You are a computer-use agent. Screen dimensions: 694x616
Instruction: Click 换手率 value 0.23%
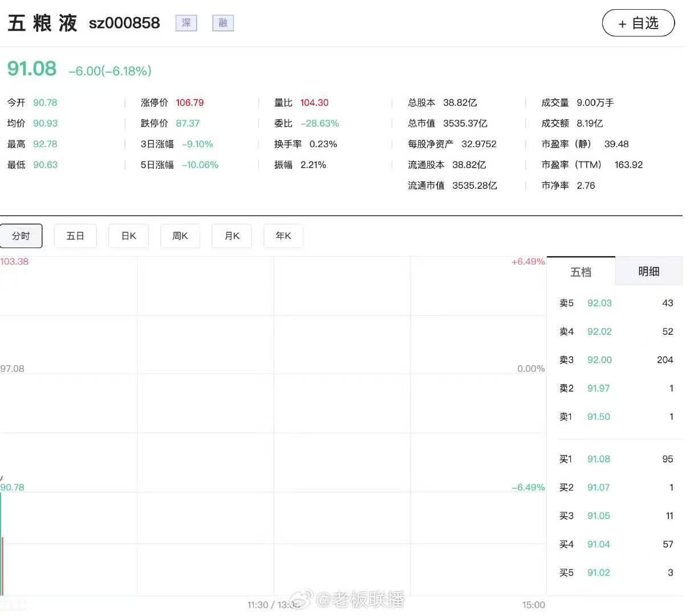point(323,144)
